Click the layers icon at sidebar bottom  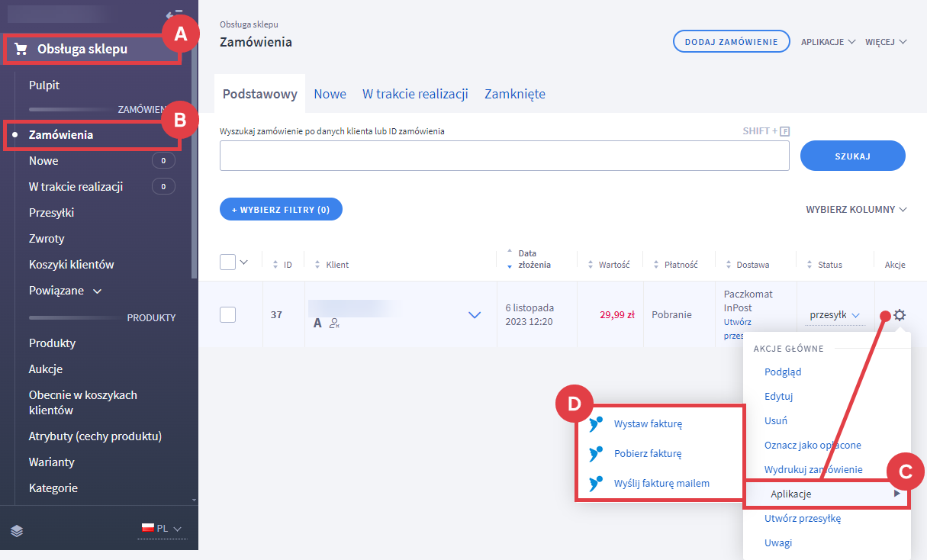(17, 531)
